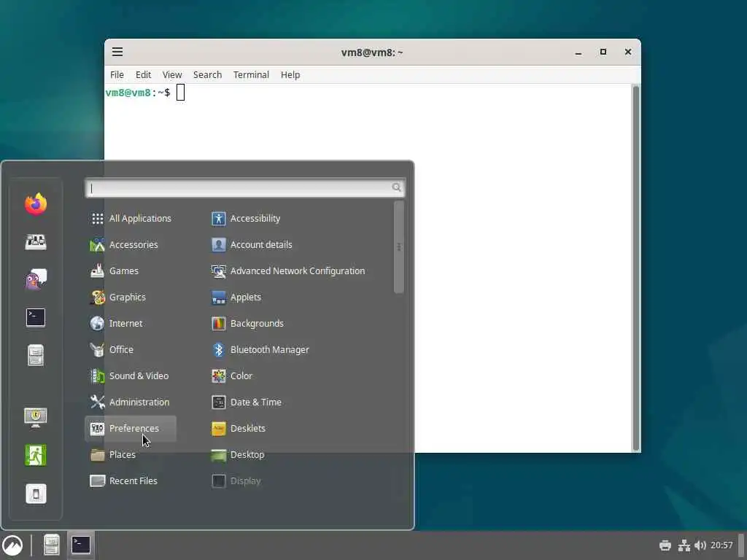Open the terminal View menu
Viewport: 747px width, 560px height.
[x=172, y=75]
